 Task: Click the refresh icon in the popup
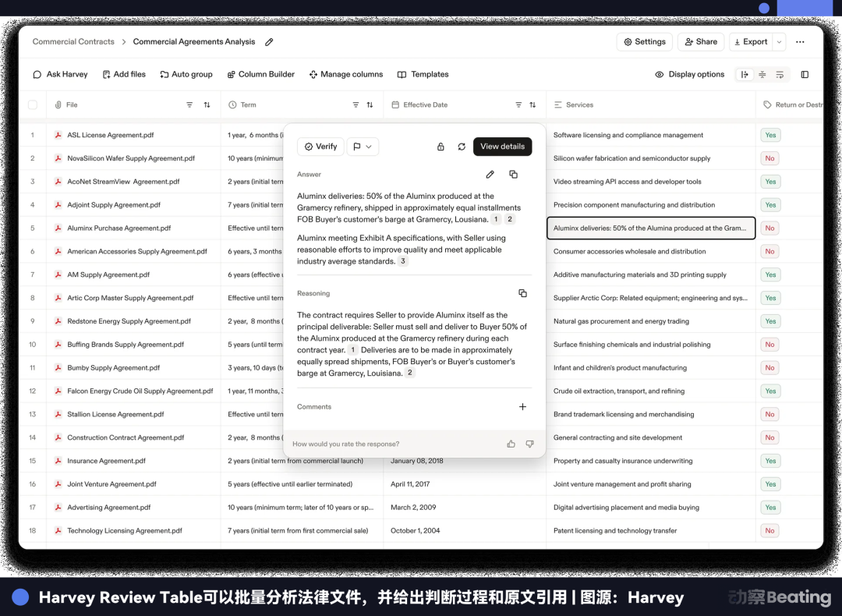(x=462, y=147)
